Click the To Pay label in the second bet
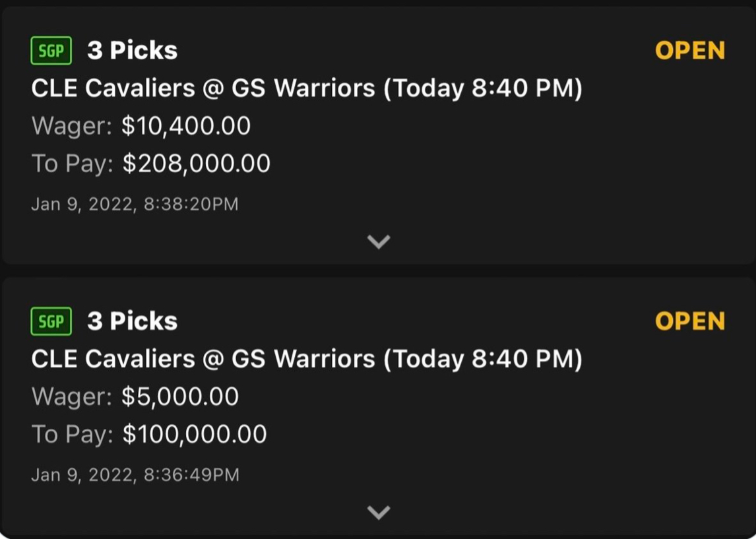The image size is (756, 539). pyautogui.click(x=71, y=434)
